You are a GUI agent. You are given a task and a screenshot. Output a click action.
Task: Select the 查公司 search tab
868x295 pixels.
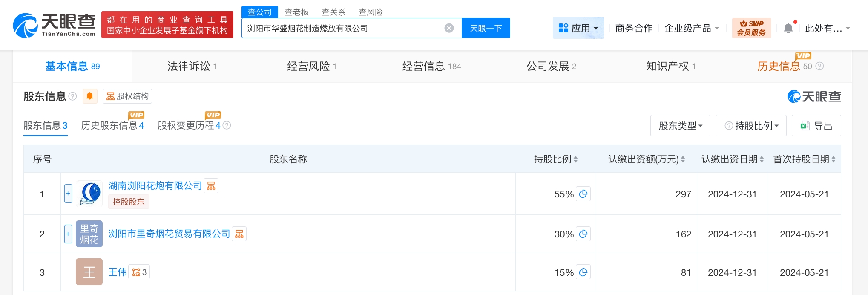260,12
